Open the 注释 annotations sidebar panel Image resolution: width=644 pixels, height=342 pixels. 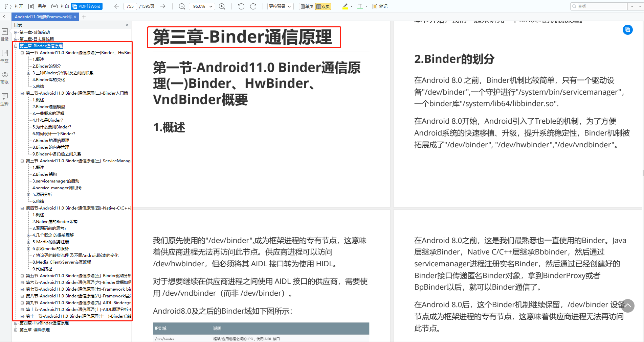[x=5, y=99]
